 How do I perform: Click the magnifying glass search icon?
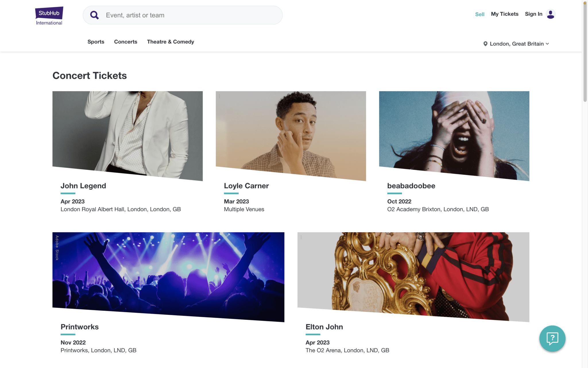[x=94, y=15]
